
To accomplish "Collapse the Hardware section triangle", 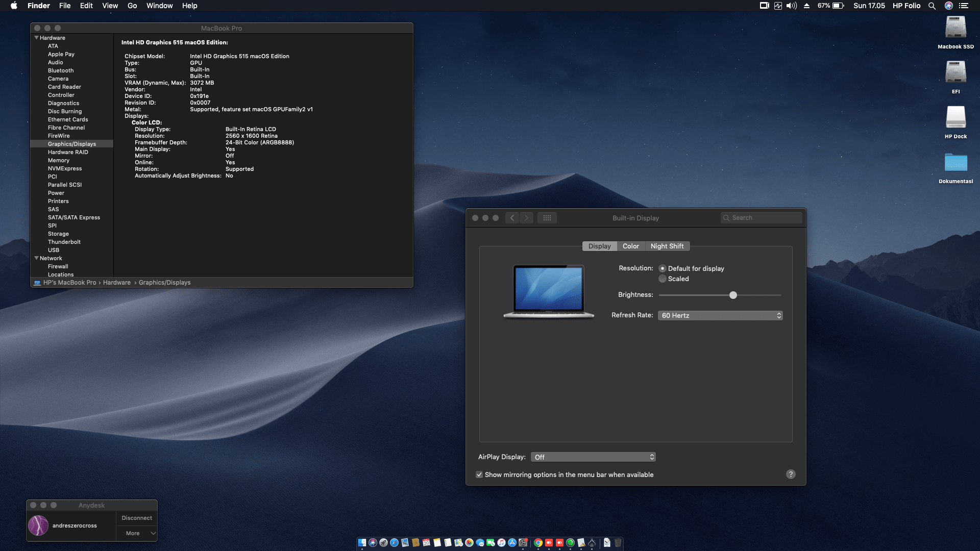I will pyautogui.click(x=36, y=38).
